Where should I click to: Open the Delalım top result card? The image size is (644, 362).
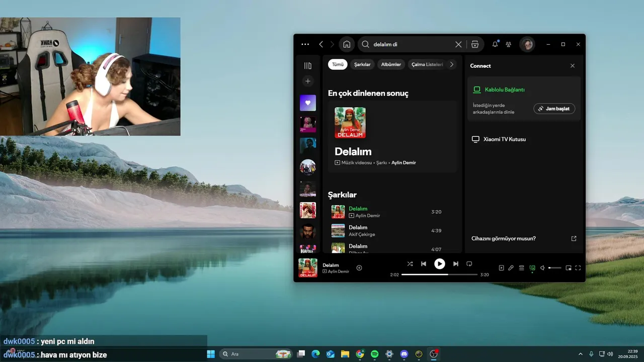(x=392, y=137)
